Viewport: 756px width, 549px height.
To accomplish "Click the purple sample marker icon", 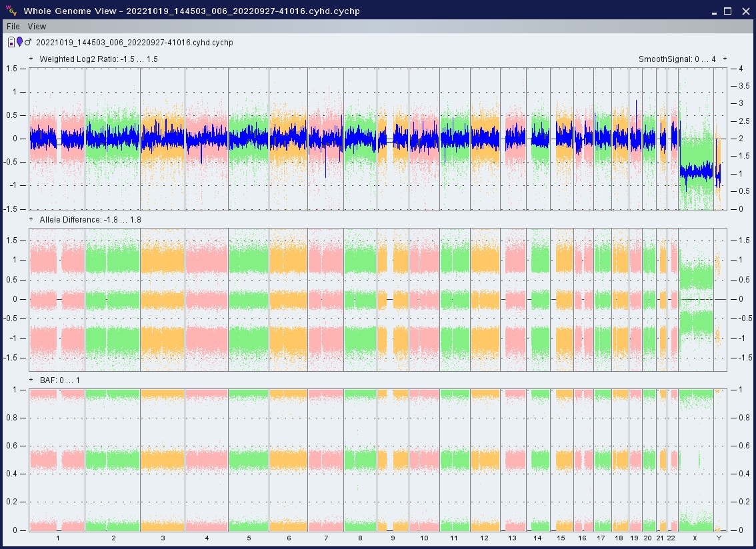I will (19, 42).
